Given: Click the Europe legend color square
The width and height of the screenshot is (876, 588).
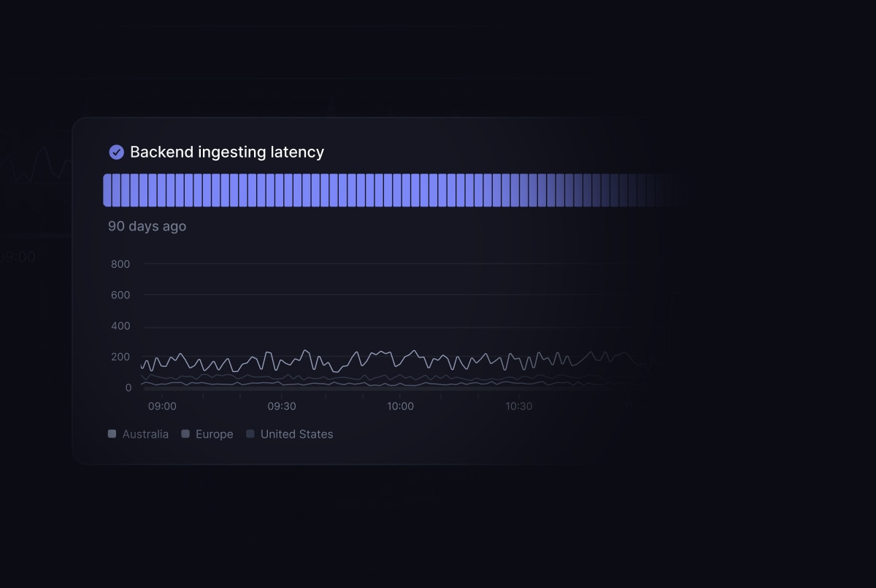Looking at the screenshot, I should 185,434.
